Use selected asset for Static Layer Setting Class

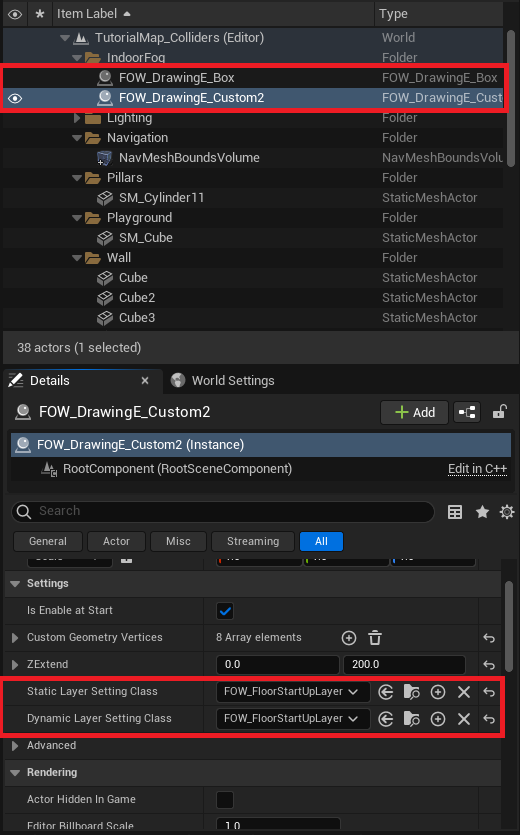tap(386, 692)
